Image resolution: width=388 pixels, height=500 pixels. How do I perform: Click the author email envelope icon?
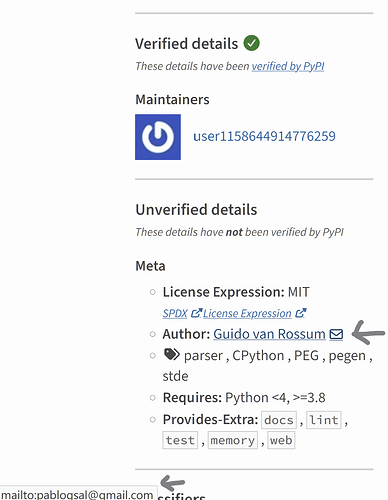coord(336,334)
